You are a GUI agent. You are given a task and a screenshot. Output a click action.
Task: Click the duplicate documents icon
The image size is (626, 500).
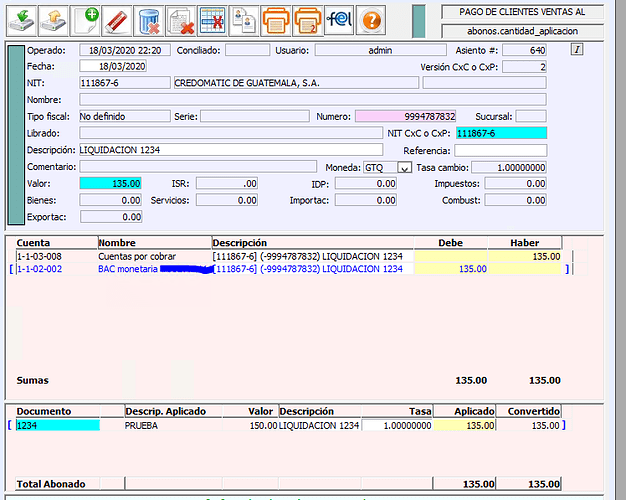[242, 18]
